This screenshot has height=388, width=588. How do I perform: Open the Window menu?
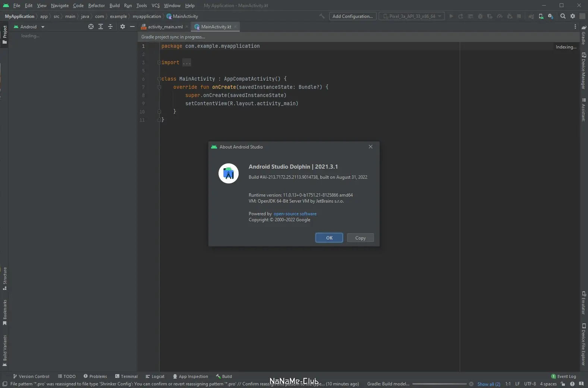tap(172, 6)
